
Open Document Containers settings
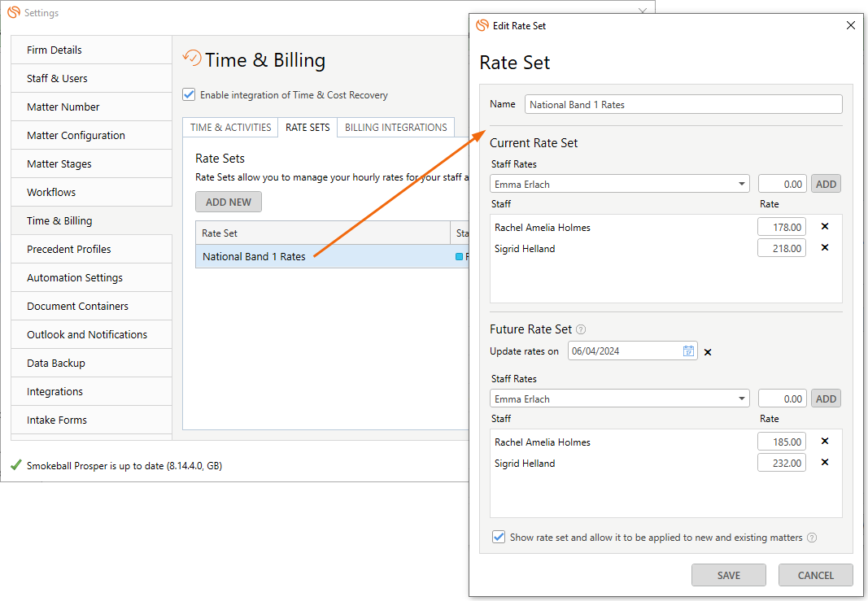click(91, 306)
